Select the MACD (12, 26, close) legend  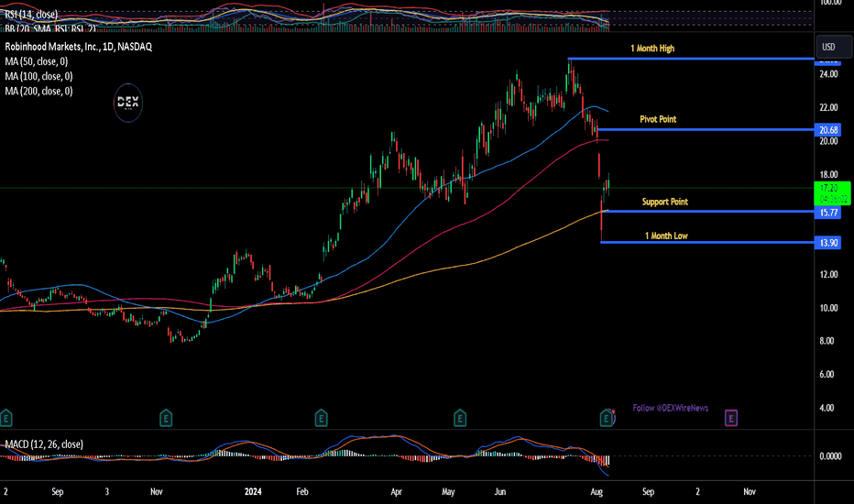pos(44,444)
